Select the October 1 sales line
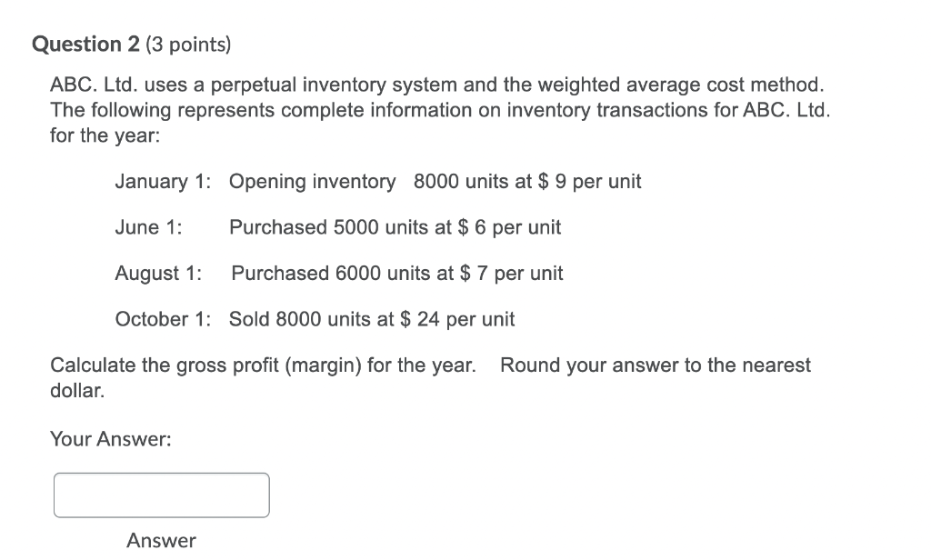 click(314, 319)
